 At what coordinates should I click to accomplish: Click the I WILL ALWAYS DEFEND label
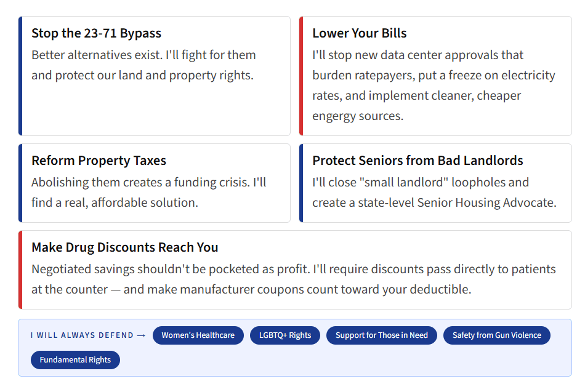click(82, 335)
